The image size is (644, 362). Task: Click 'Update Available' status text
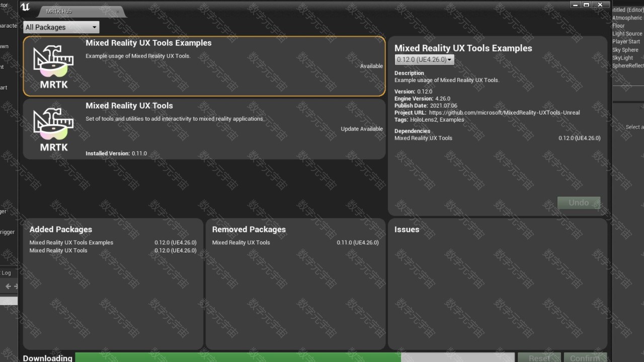tap(362, 129)
